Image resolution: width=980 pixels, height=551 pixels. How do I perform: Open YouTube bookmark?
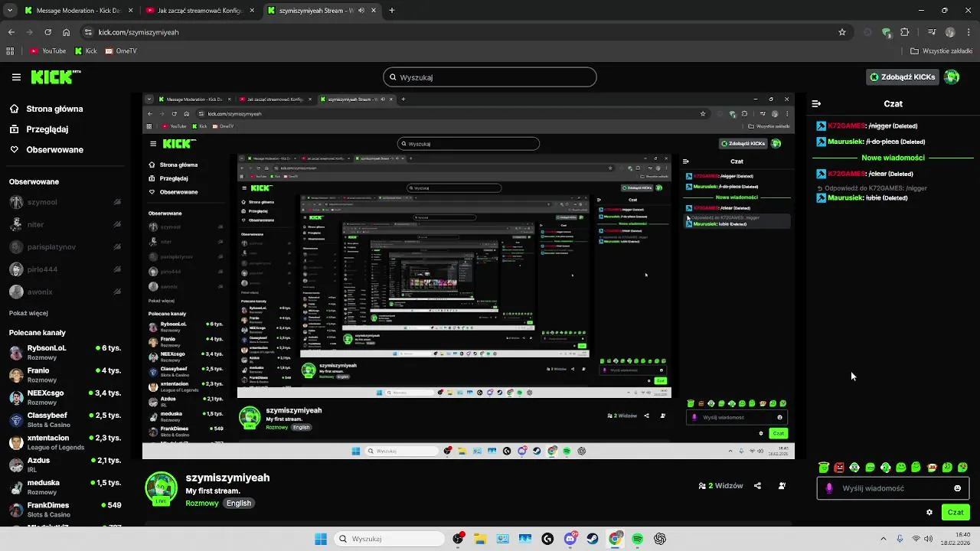48,51
